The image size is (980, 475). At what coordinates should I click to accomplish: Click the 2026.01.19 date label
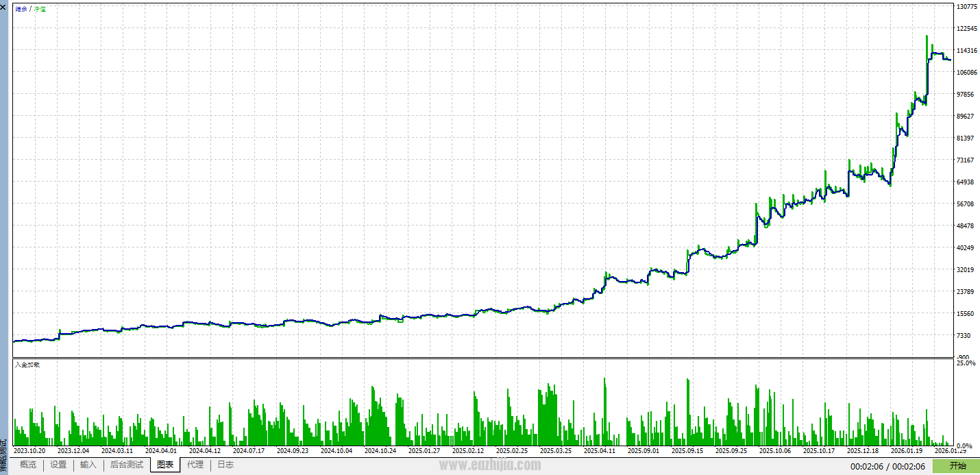(x=907, y=451)
